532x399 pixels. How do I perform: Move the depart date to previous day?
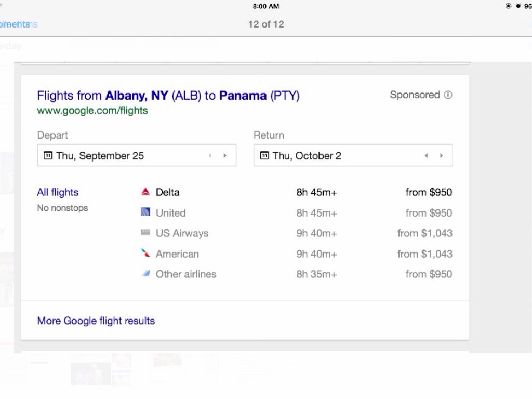tap(210, 155)
